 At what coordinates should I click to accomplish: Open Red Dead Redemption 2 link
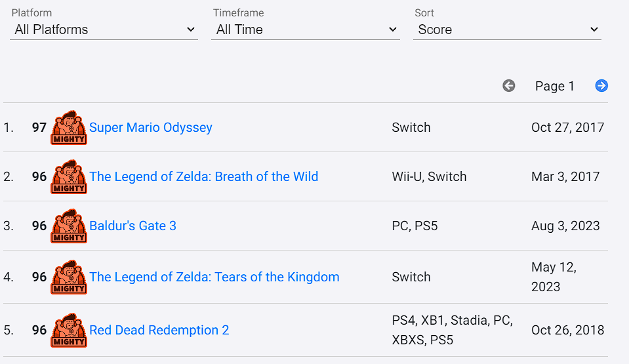159,330
